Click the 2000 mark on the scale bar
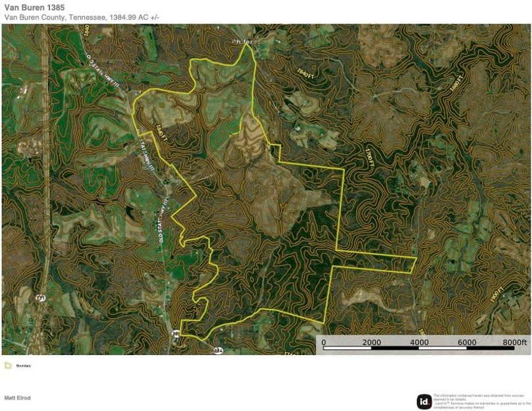The height and width of the screenshot is (411, 532). click(371, 342)
